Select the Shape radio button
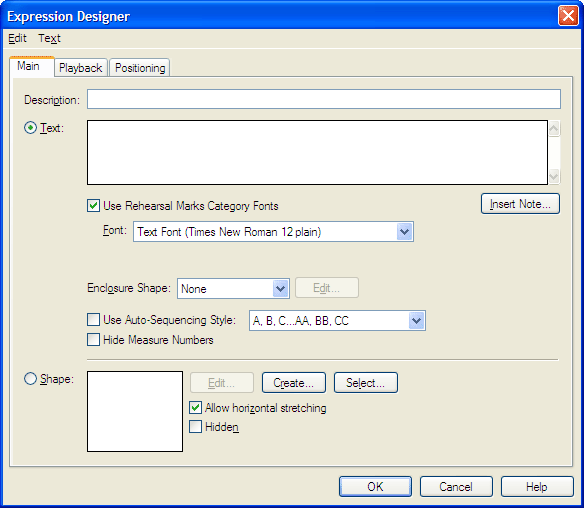 coord(30,379)
